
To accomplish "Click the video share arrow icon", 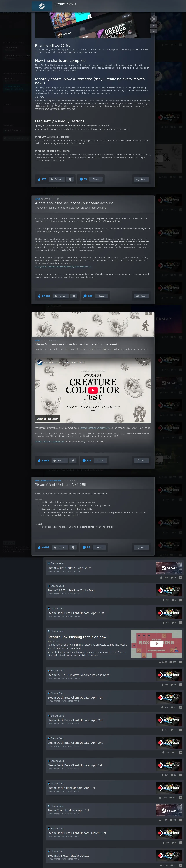I will (x=144, y=362).
